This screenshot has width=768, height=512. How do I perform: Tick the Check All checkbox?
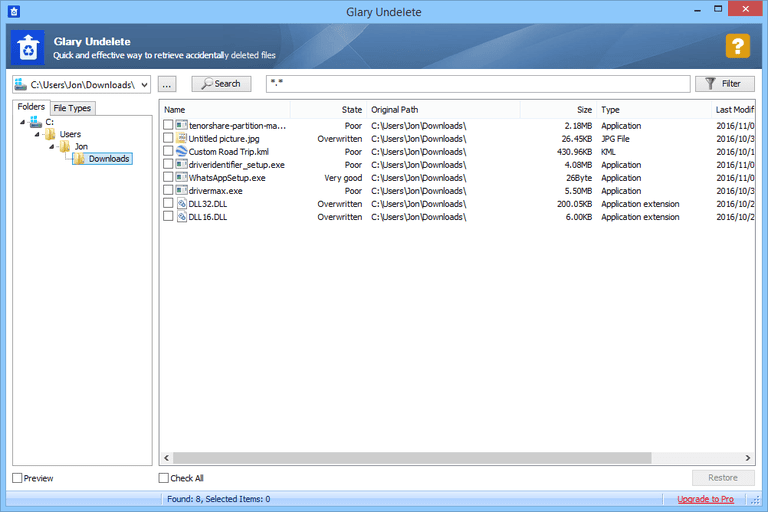164,478
